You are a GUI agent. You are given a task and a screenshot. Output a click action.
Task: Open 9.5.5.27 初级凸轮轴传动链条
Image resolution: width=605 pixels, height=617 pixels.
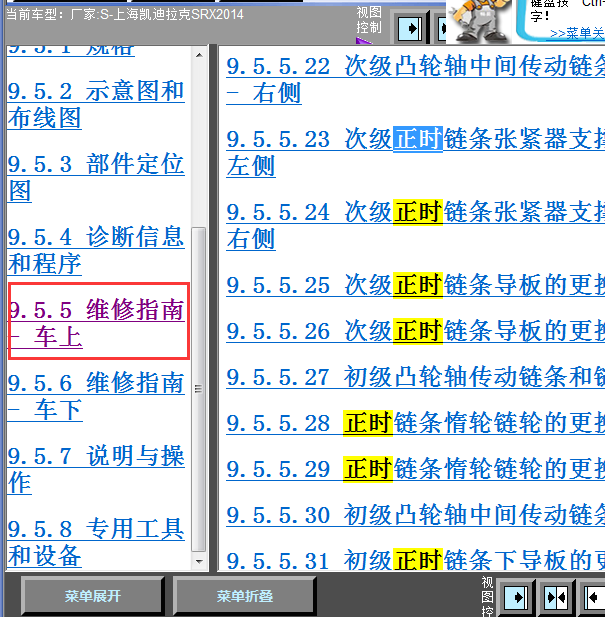(415, 377)
